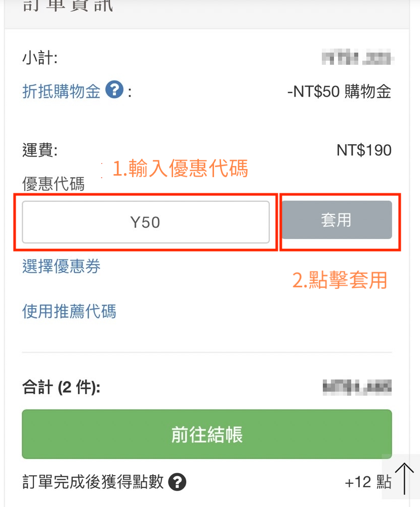The height and width of the screenshot is (507, 420).
Task: Click the 運費 label
Action: [40, 150]
